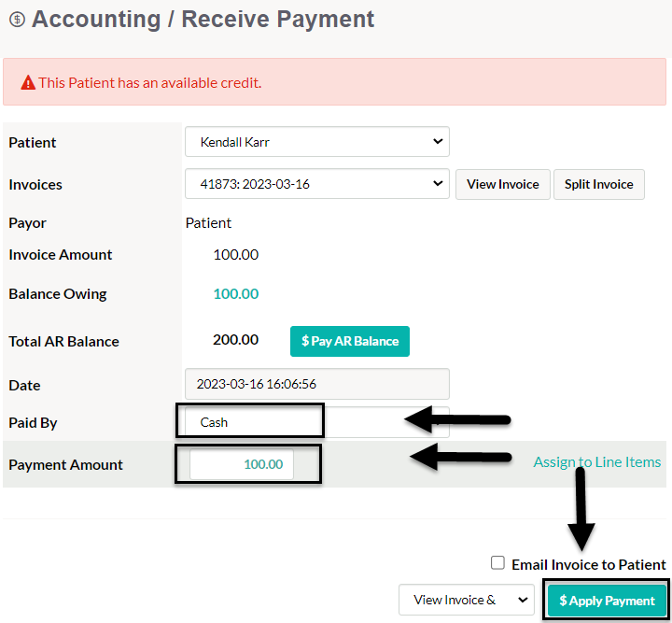Open the Paid By dropdown showing Cash
This screenshot has width=672, height=623.
coord(317,422)
